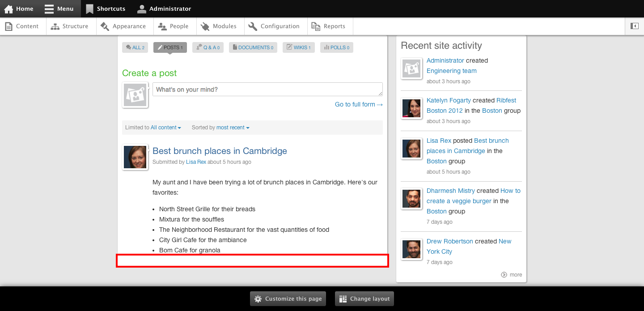Click Lisa Rex's avatar thumbnail
The height and width of the screenshot is (311, 644).
[135, 157]
